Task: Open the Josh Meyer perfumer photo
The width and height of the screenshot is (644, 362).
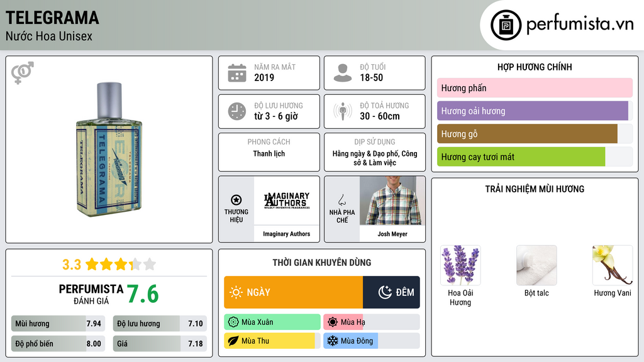Action: [392, 200]
